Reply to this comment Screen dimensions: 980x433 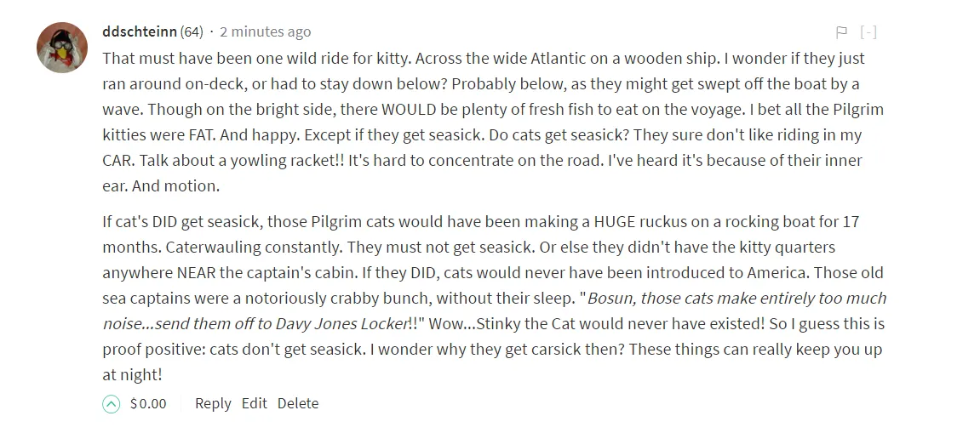[x=213, y=403]
